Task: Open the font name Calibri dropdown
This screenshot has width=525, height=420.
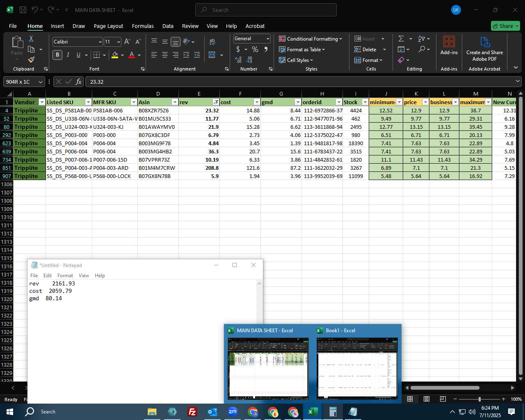Action: tap(100, 42)
